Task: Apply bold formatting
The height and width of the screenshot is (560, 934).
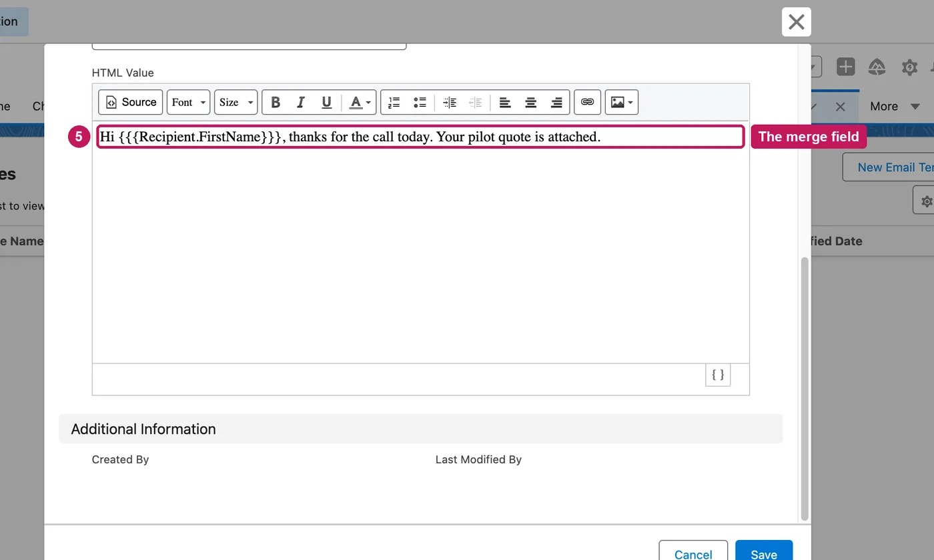Action: click(x=275, y=102)
